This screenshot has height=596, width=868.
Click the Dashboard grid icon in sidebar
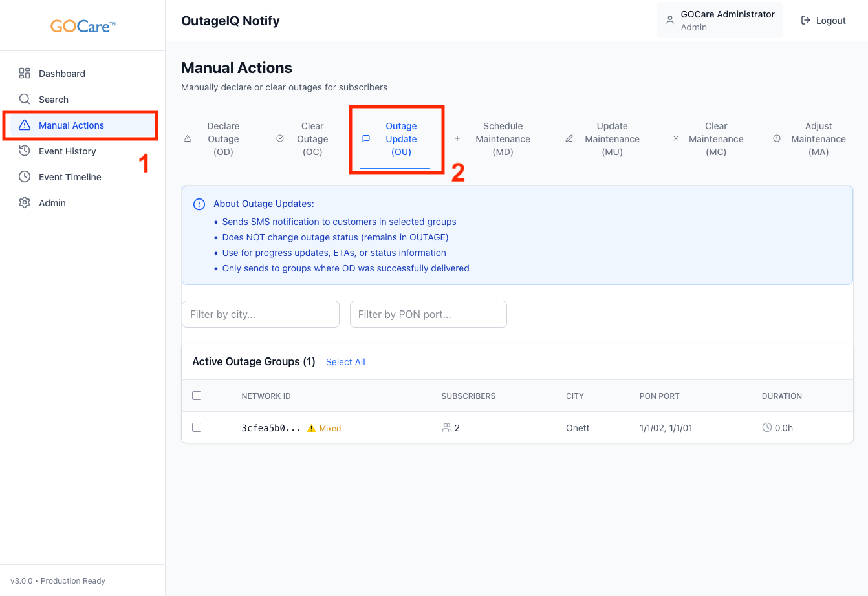click(x=25, y=73)
